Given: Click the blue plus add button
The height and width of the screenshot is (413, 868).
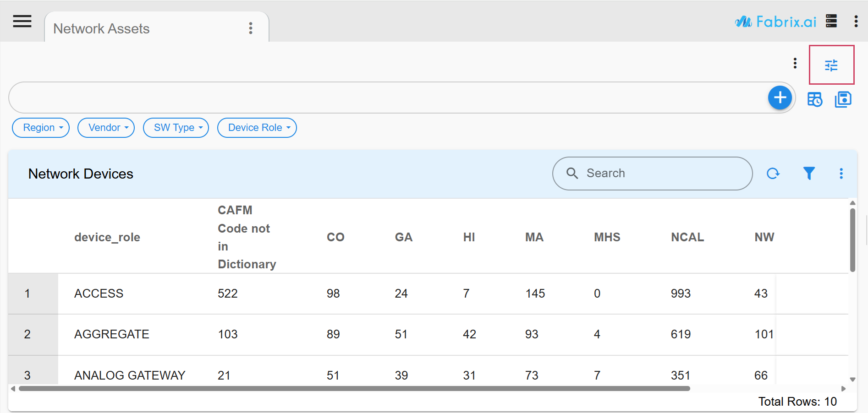Looking at the screenshot, I should click(x=780, y=98).
